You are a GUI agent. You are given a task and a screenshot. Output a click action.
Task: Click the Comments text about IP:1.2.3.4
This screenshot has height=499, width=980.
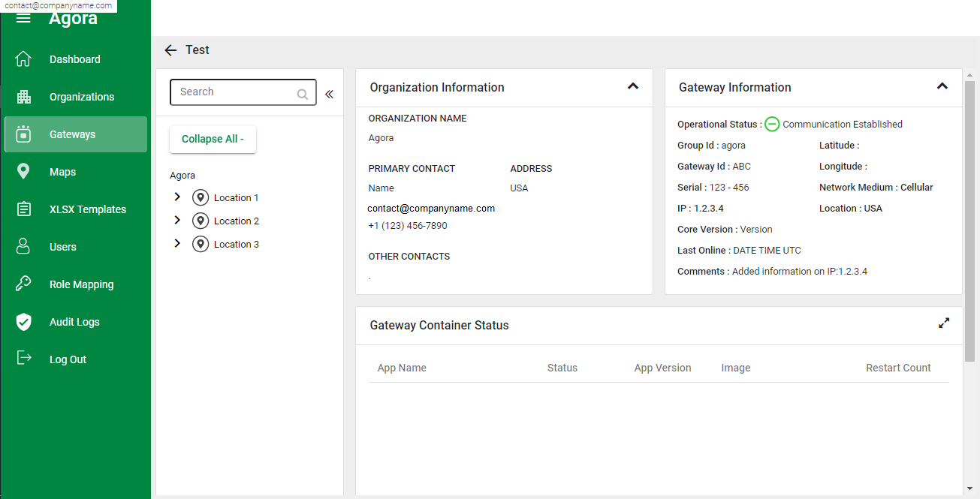click(x=772, y=272)
